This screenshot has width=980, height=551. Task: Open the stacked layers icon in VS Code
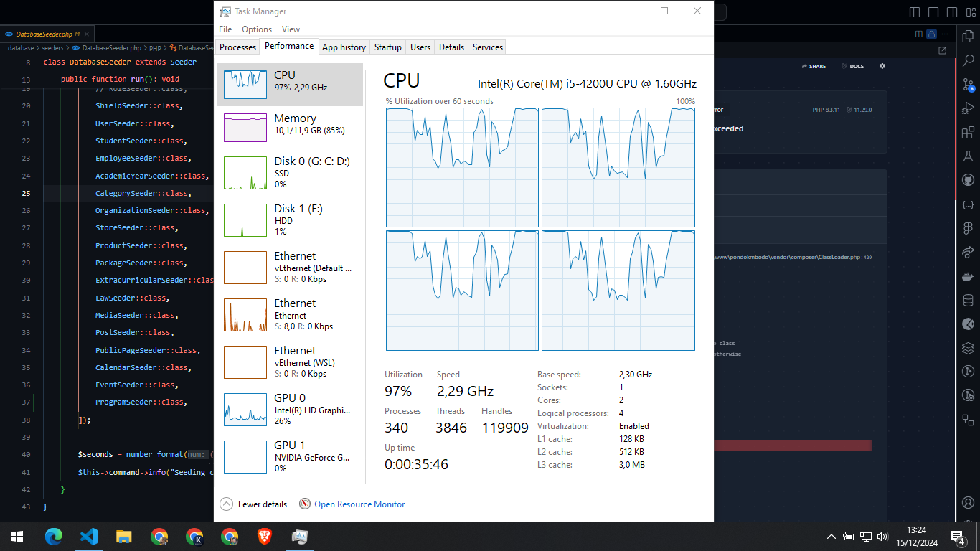(x=968, y=348)
